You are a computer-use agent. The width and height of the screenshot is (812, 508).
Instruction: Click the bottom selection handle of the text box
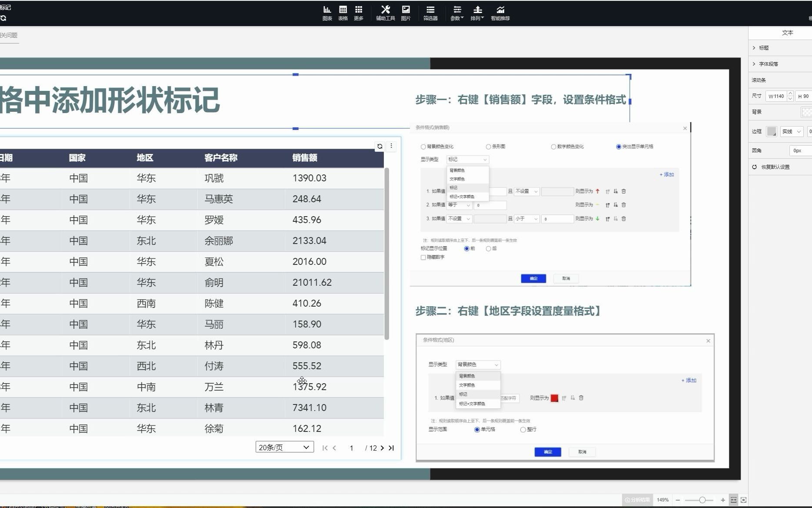tap(296, 128)
